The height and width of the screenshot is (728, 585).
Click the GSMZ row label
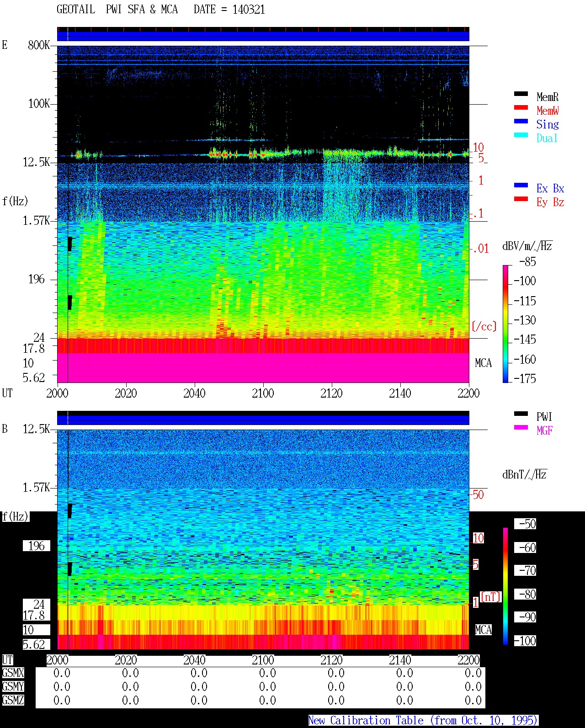[13, 700]
